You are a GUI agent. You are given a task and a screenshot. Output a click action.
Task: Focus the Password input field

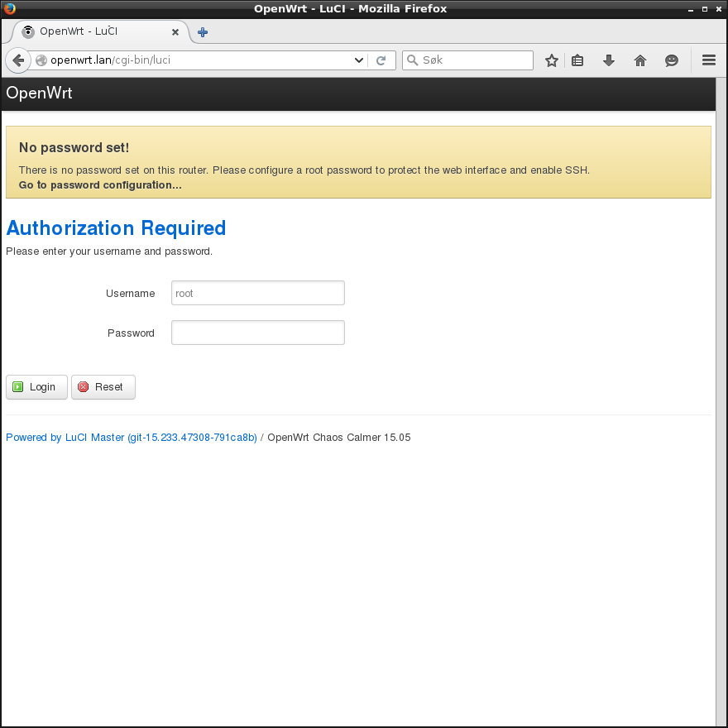[x=257, y=333]
